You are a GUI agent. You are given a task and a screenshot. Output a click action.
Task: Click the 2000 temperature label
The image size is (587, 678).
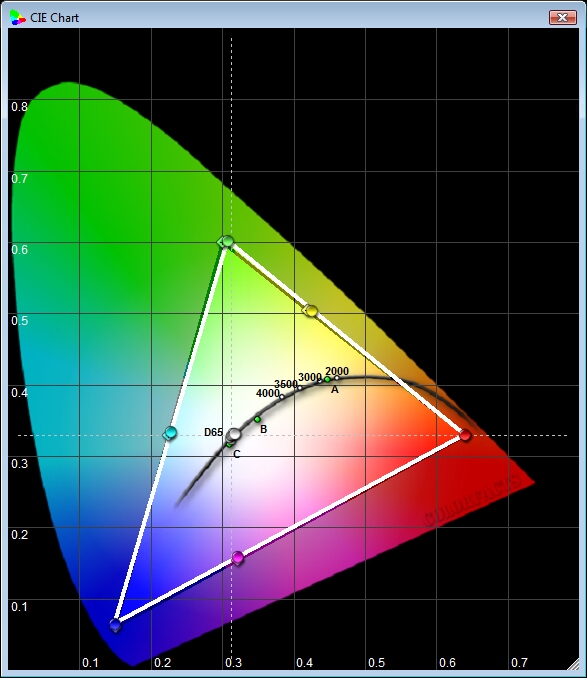click(337, 371)
